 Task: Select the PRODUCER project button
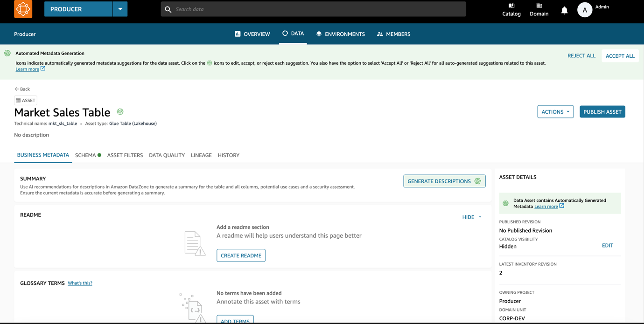tap(78, 9)
